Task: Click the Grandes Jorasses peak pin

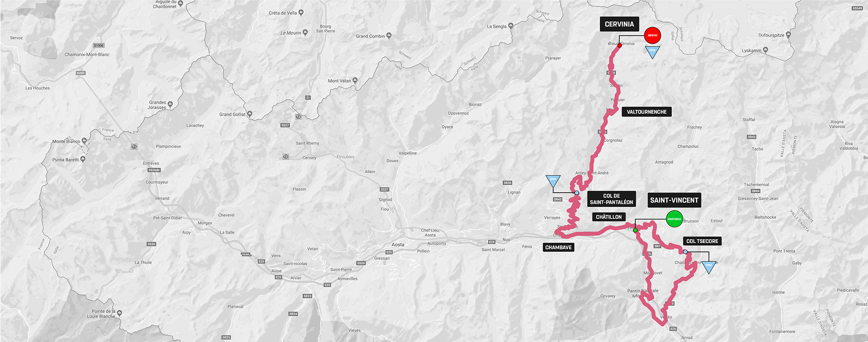Action: click(170, 104)
